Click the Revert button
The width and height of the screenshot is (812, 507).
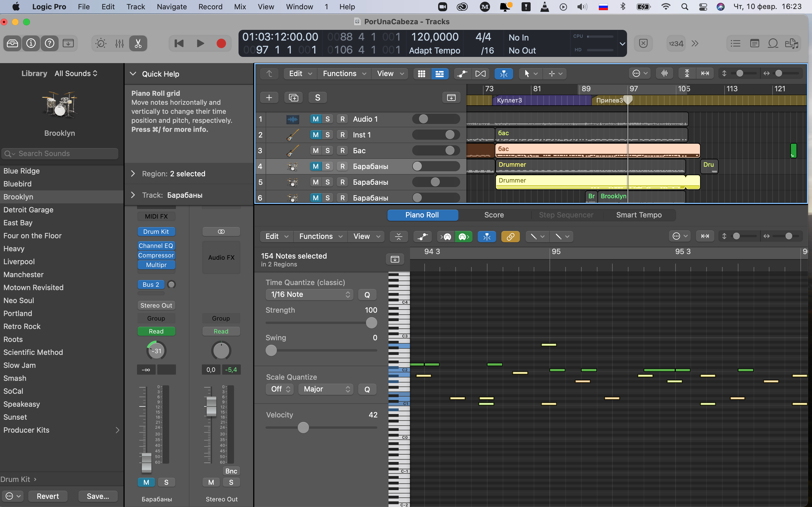[48, 496]
